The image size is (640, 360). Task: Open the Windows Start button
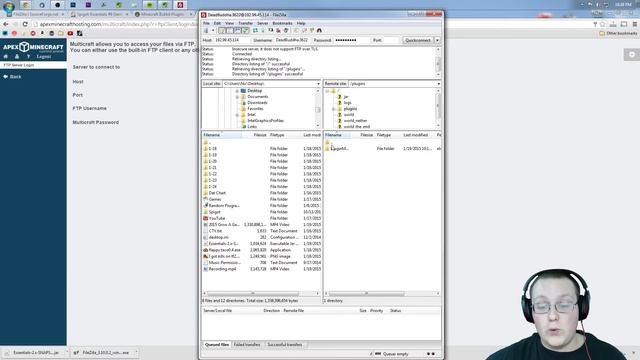(8, 7)
